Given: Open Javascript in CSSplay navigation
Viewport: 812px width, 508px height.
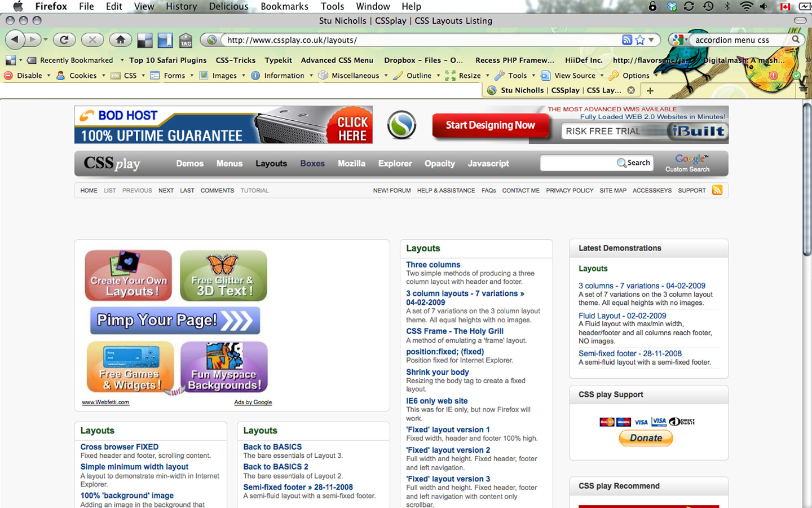Looking at the screenshot, I should pos(488,164).
